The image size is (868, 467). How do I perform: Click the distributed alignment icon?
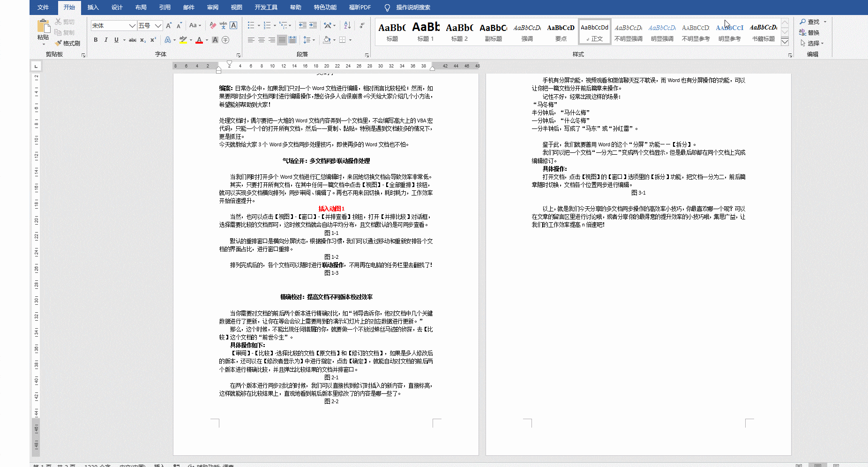(292, 40)
